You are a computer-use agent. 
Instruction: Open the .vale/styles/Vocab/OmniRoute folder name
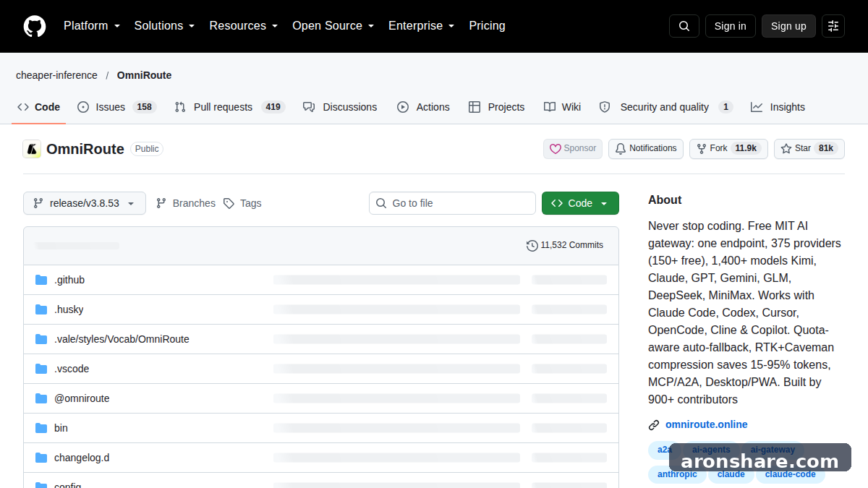click(x=122, y=339)
